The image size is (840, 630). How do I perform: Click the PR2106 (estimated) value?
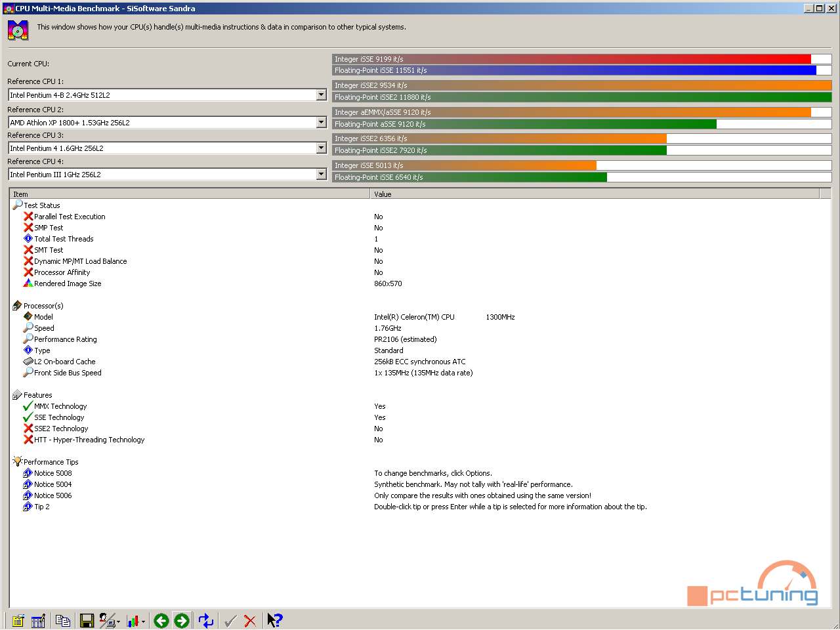(x=405, y=339)
